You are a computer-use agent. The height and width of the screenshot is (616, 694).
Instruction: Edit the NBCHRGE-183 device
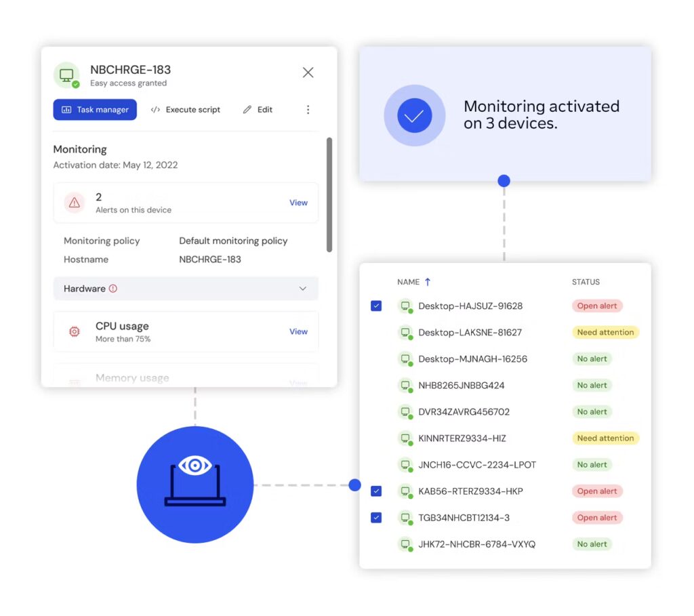tap(258, 109)
